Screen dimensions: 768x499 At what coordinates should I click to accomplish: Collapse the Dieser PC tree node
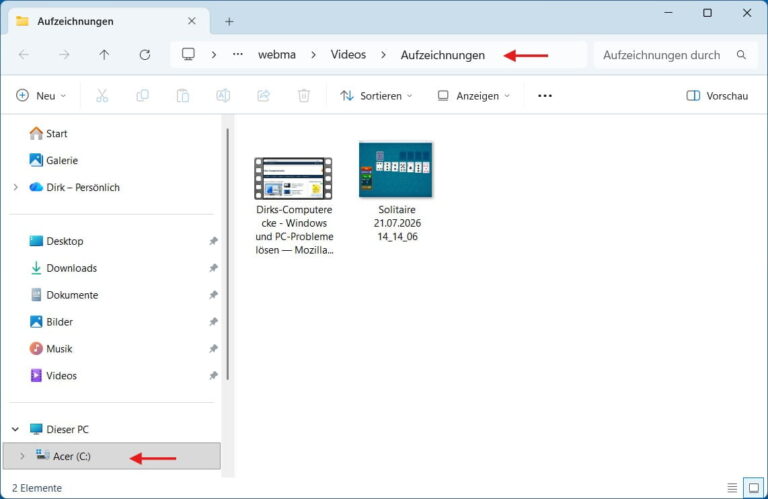15,429
